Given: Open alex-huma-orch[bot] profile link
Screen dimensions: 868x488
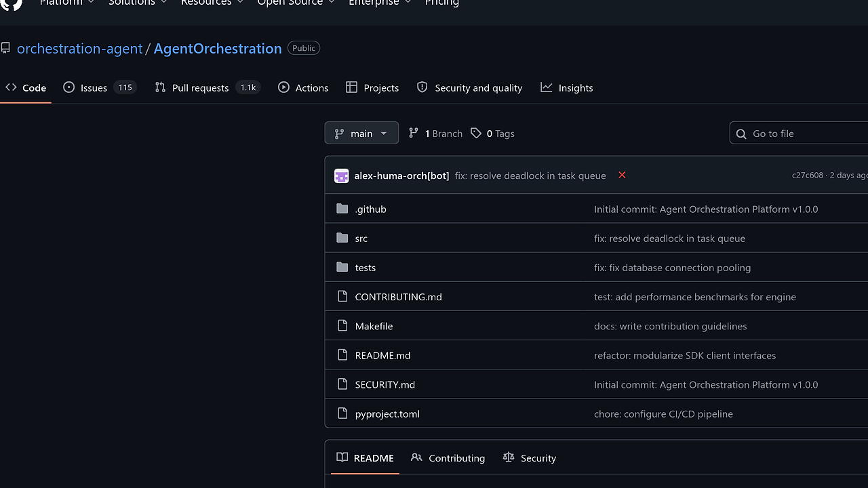Looking at the screenshot, I should click(401, 176).
